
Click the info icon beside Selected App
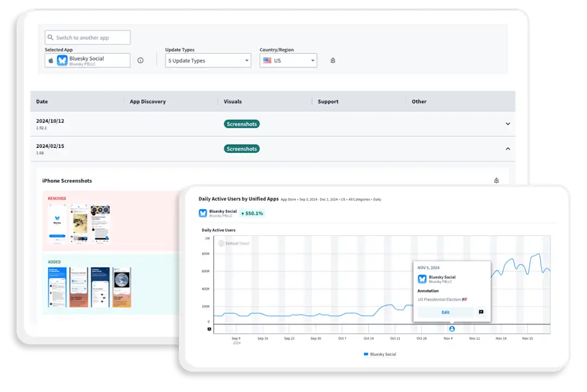pos(140,60)
